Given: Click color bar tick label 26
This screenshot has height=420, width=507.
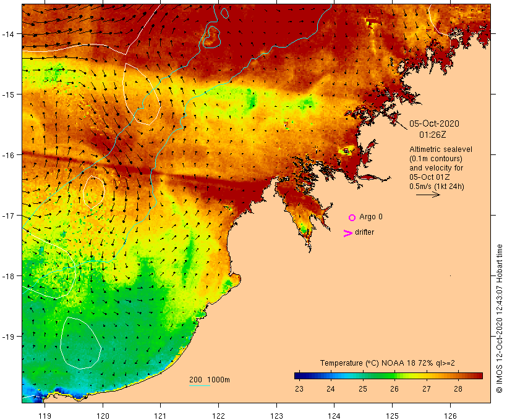Looking at the screenshot, I should coord(394,388).
